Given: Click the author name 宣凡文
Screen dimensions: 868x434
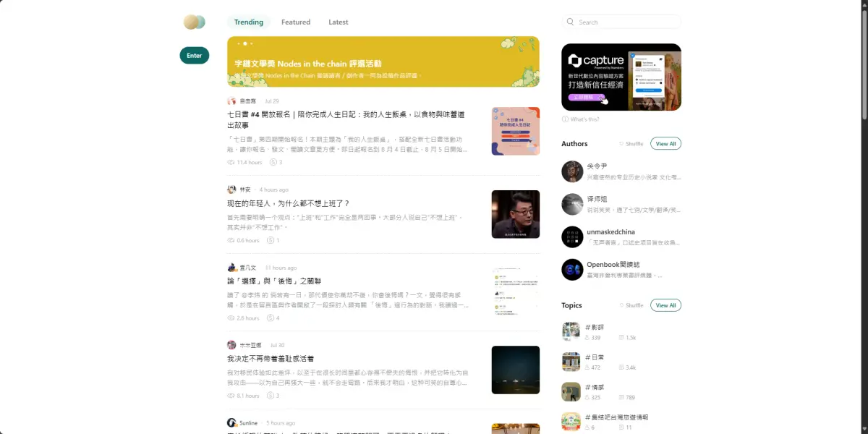Looking at the screenshot, I should 248,268.
